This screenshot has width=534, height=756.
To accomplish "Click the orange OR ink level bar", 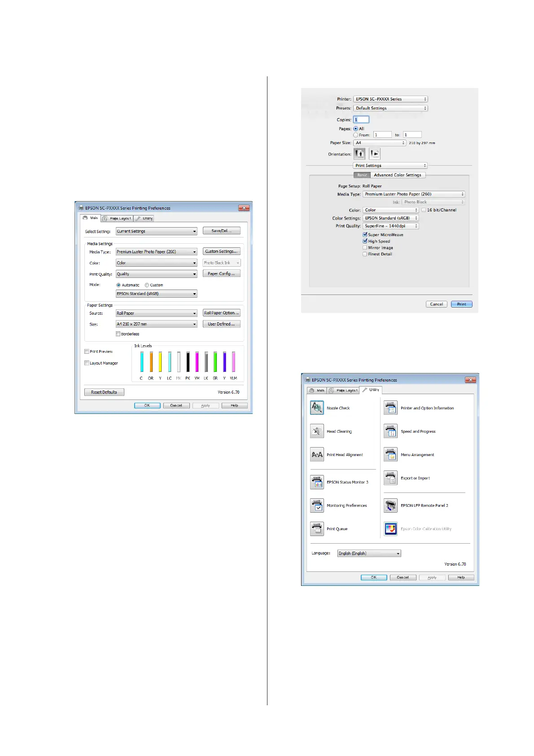I will [x=151, y=362].
